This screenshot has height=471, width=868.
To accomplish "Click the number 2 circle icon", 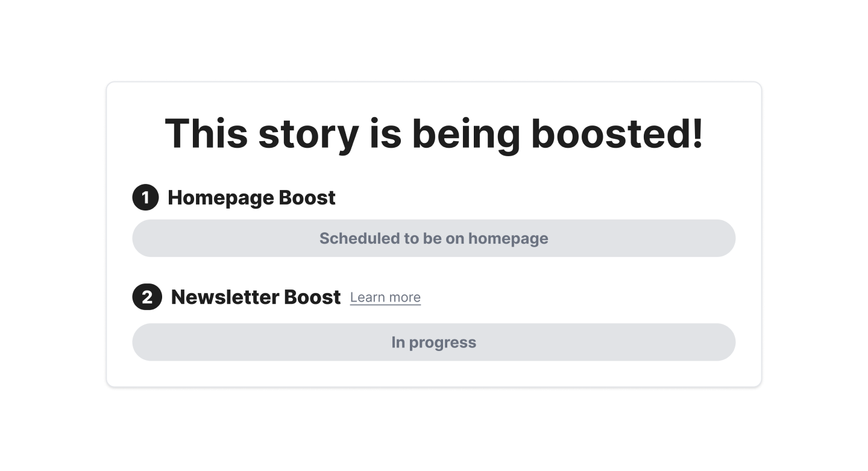I will [147, 297].
